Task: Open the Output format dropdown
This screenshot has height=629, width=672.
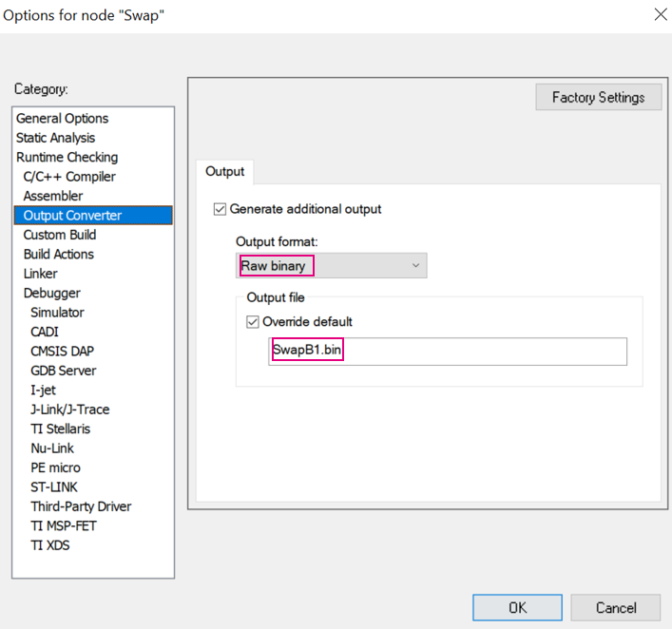Action: pyautogui.click(x=332, y=266)
